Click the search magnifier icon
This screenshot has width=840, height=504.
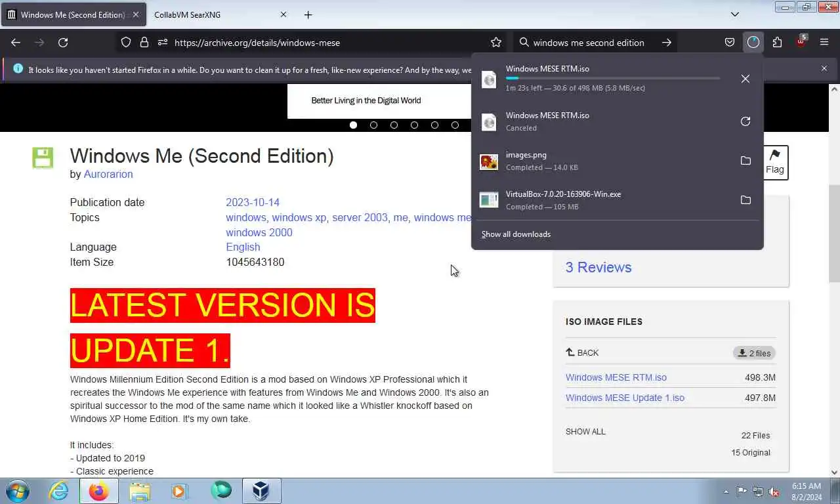click(524, 43)
